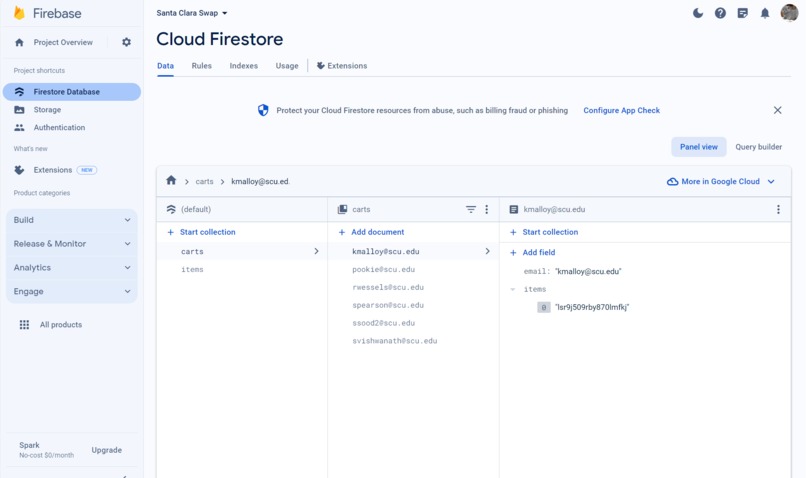Expand the More in Google Cloud chevron
806x478 pixels.
771,181
